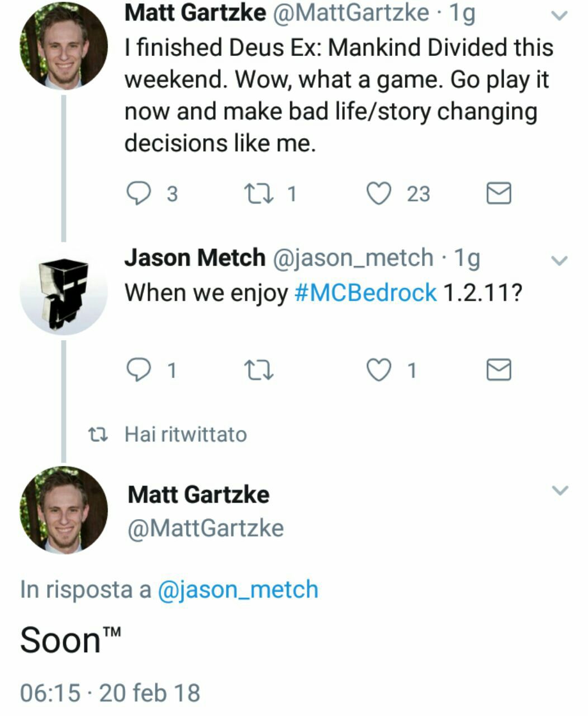Open @jason_metch profile from reply line
Image resolution: width=588 pixels, height=716 pixels.
pos(238,590)
